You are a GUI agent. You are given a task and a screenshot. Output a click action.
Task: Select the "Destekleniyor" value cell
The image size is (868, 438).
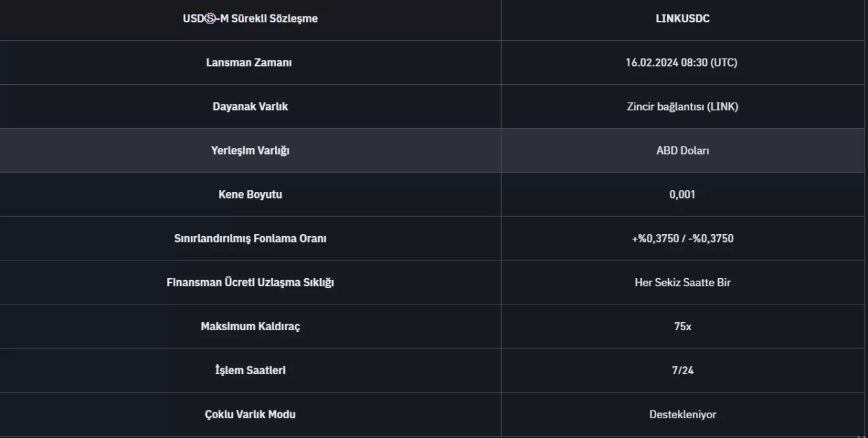tap(683, 415)
